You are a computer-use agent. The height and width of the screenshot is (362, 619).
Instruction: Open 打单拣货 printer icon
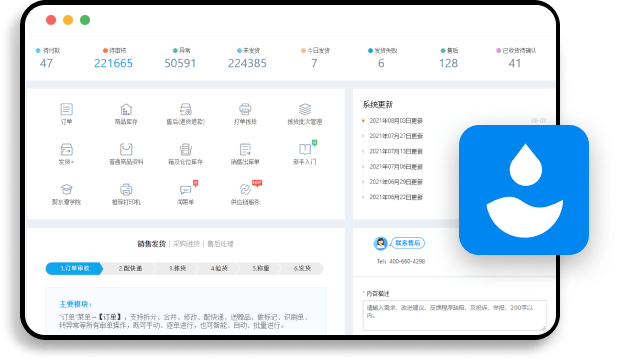click(x=245, y=109)
